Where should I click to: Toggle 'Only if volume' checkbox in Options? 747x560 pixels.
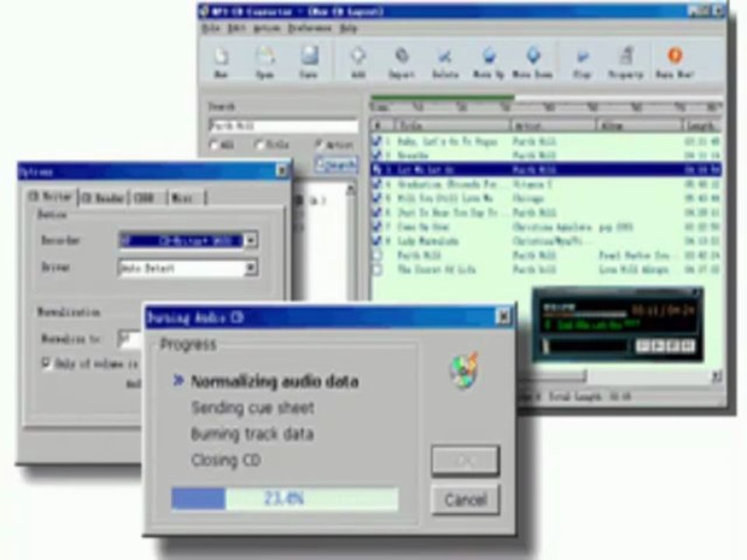(47, 363)
